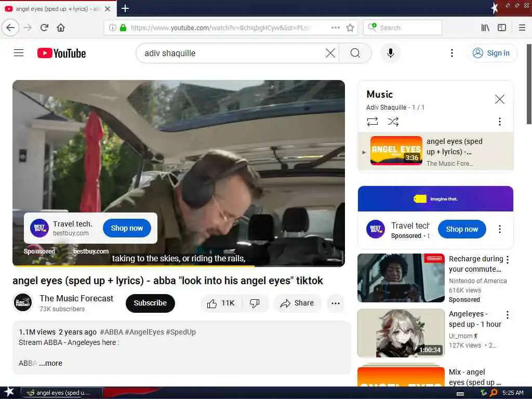Subscribe to The Music Forecast
This screenshot has height=399, width=532.
tap(150, 303)
